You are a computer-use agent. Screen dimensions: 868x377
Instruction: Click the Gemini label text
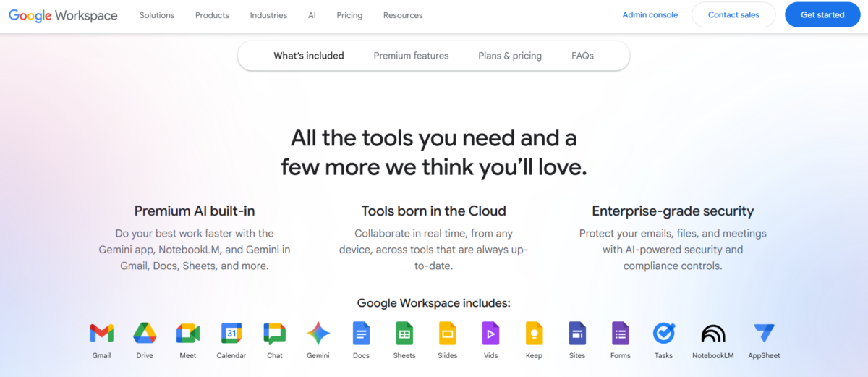pos(318,355)
